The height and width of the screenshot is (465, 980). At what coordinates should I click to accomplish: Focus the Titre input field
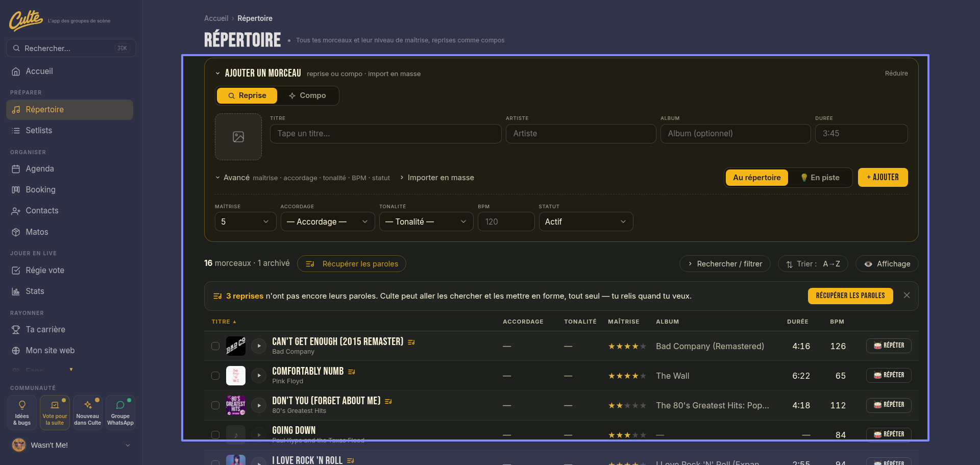coord(386,134)
